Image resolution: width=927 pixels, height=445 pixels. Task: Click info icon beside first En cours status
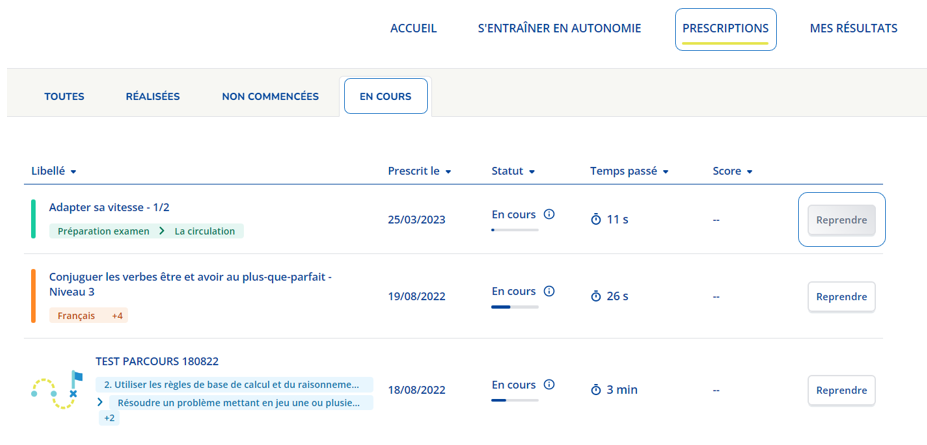pyautogui.click(x=549, y=214)
